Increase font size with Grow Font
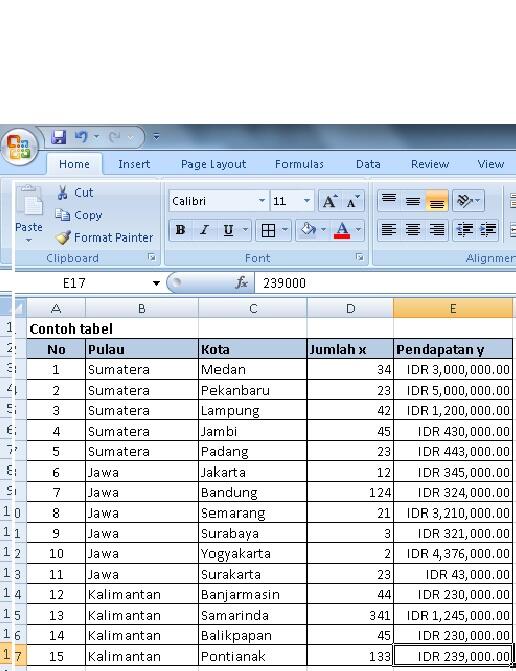516x671 pixels. click(x=329, y=201)
